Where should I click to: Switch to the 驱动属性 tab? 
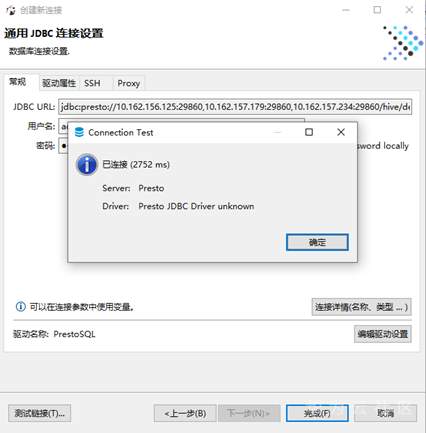tap(59, 83)
